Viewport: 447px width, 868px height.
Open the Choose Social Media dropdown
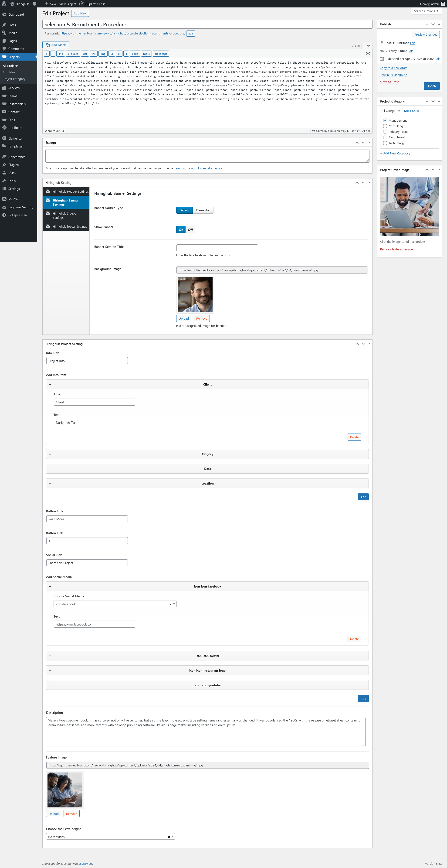[115, 604]
